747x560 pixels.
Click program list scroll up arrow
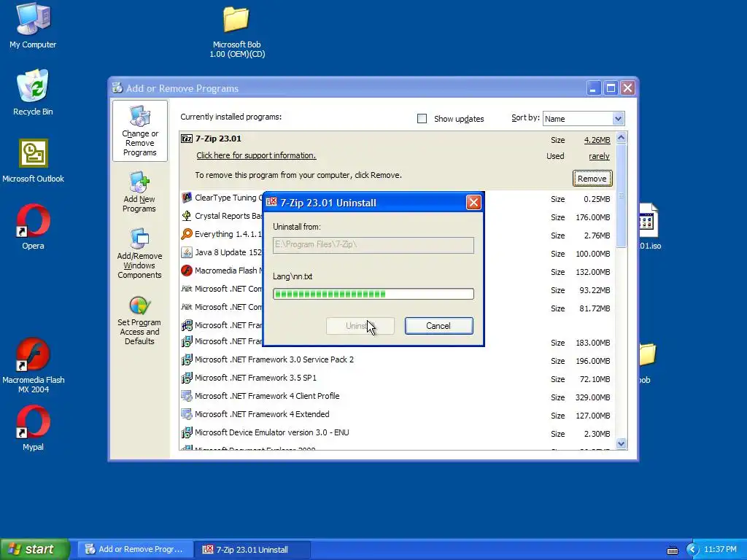(622, 138)
